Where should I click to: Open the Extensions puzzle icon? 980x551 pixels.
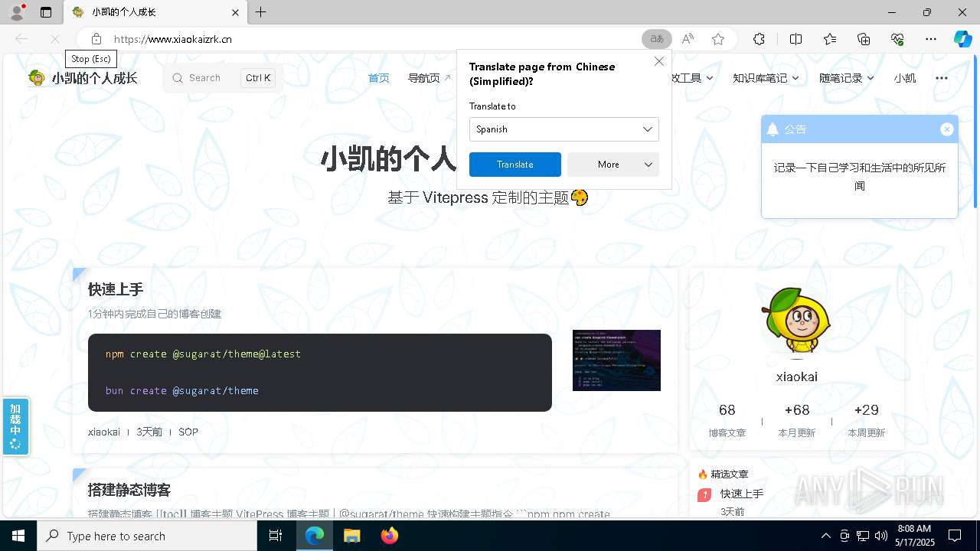(x=759, y=39)
